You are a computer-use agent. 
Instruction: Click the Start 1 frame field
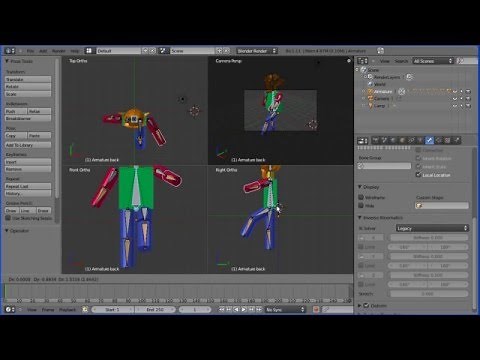pyautogui.click(x=113, y=310)
